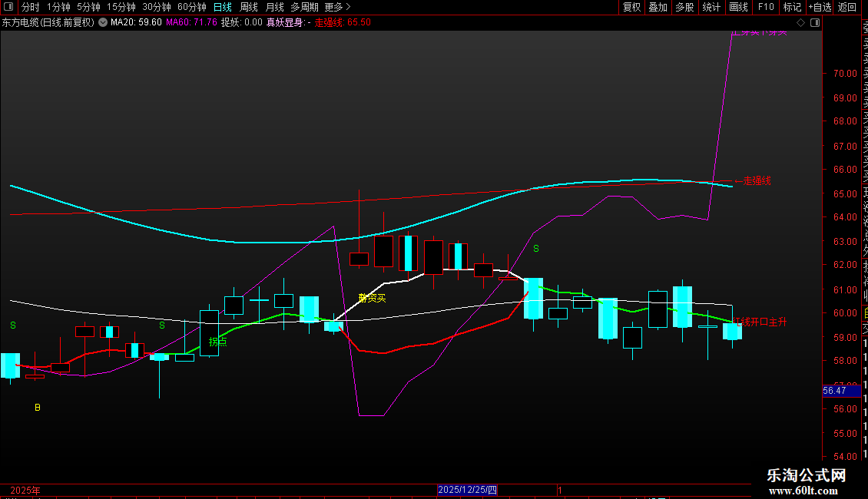Switch to the 分时 intraday chart tab

tap(31, 7)
